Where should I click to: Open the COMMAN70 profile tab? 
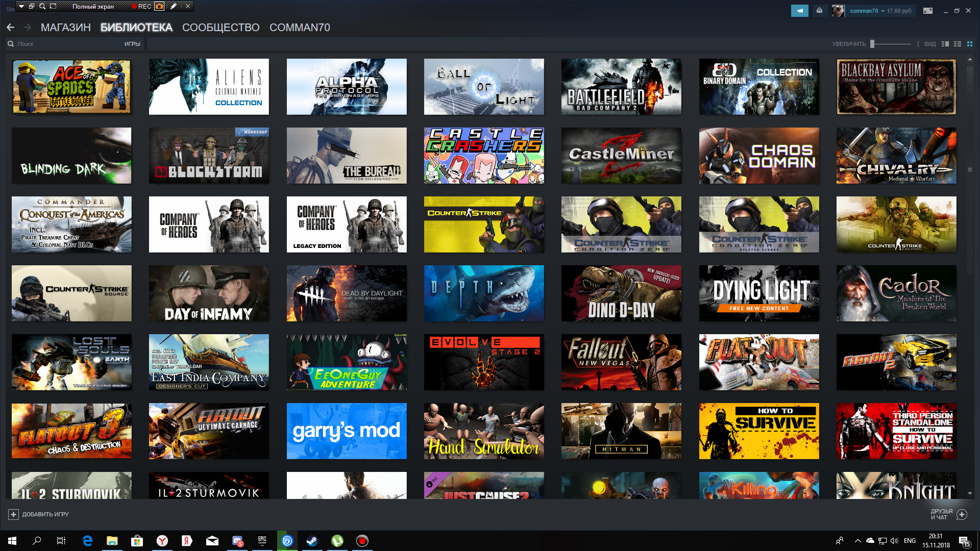300,28
